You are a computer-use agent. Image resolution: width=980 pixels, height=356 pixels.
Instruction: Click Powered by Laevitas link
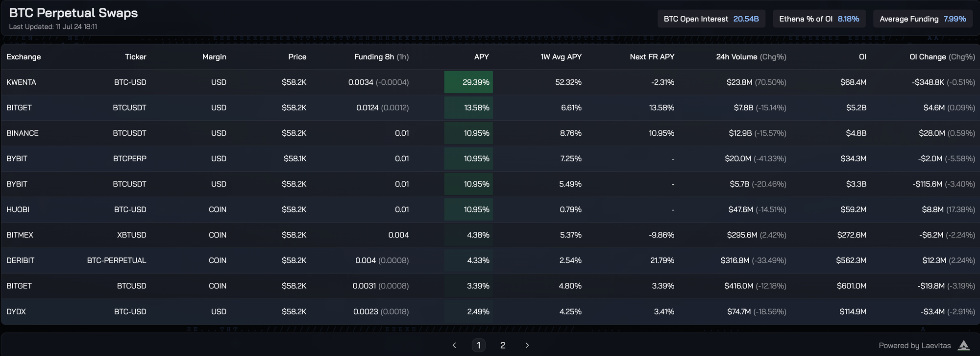[x=914, y=346]
